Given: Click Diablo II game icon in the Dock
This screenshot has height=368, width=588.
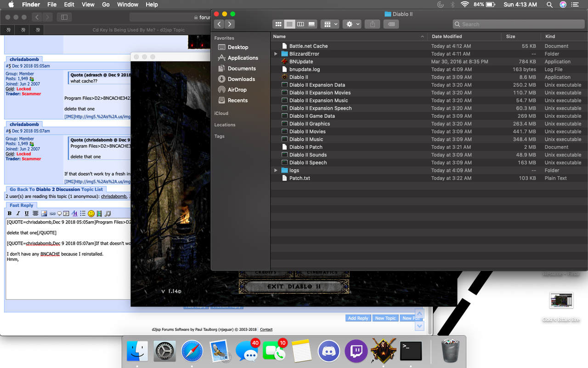Looking at the screenshot, I should [384, 351].
